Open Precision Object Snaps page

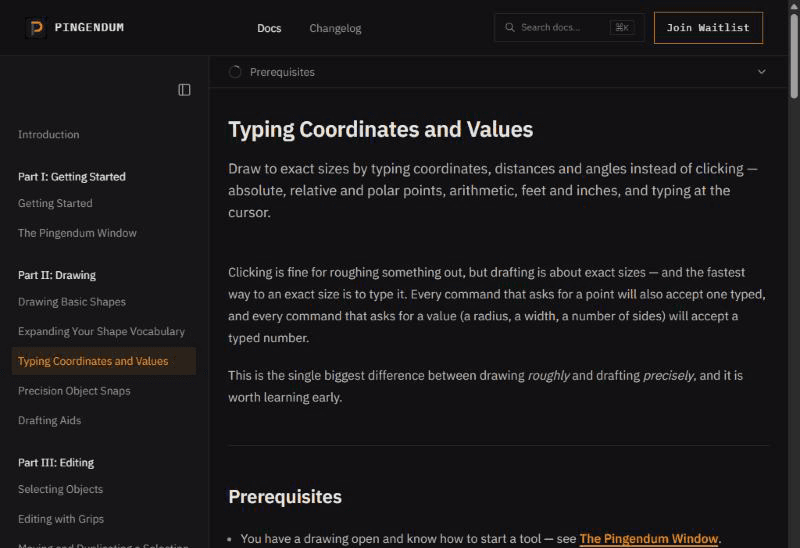(x=74, y=391)
